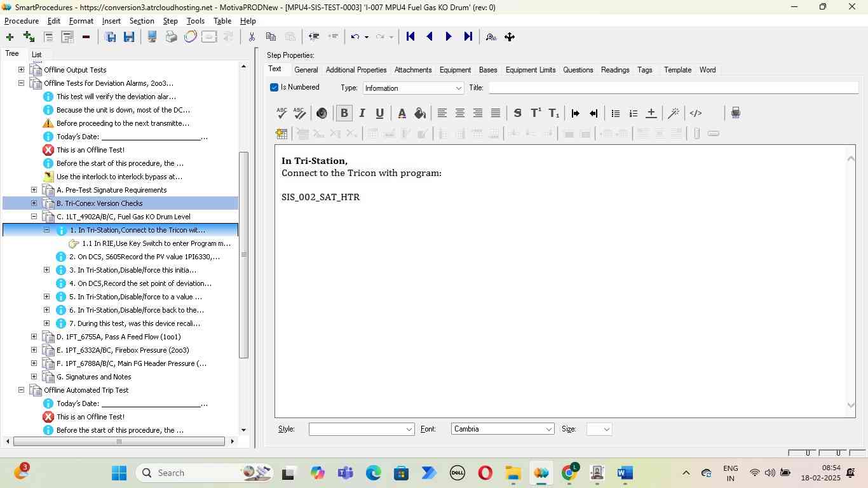Click the red minus delete step icon

point(86,37)
